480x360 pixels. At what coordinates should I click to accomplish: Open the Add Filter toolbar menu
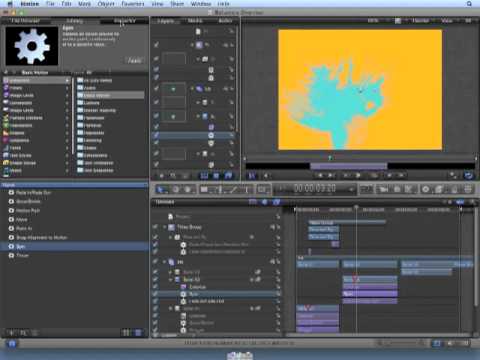[x=439, y=189]
